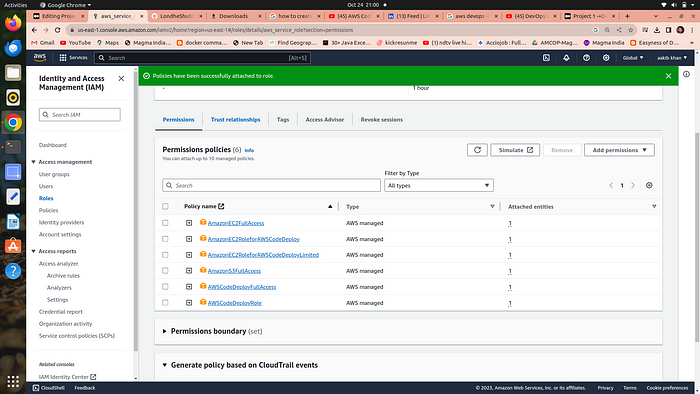The width and height of the screenshot is (700, 394).
Task: Open the Filter by Type dropdown
Action: [439, 185]
